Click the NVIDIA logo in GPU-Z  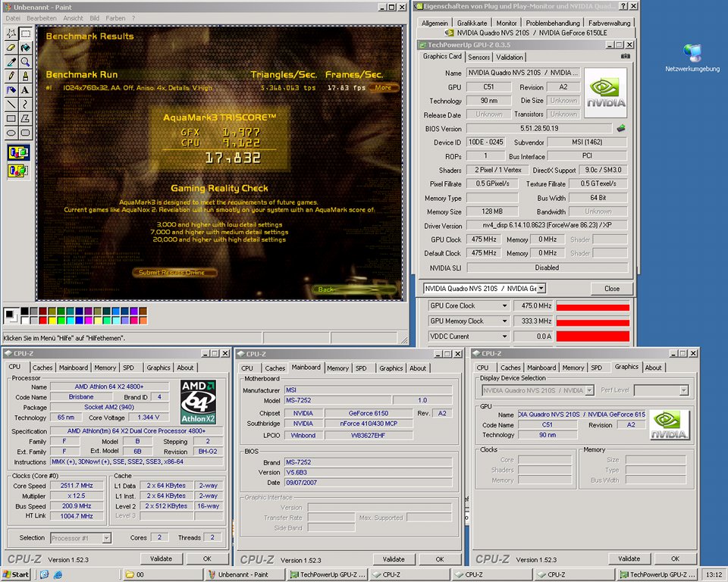(x=605, y=92)
